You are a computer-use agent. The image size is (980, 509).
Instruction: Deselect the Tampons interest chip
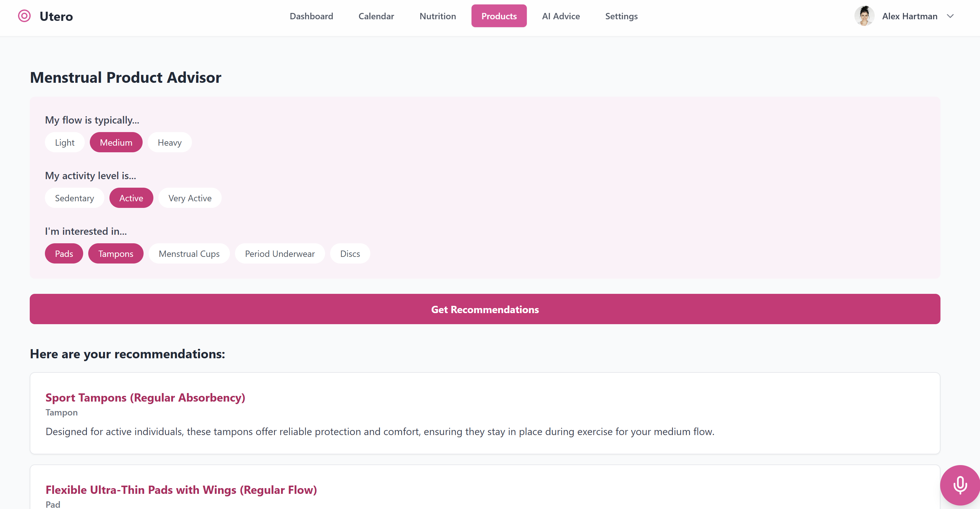116,253
